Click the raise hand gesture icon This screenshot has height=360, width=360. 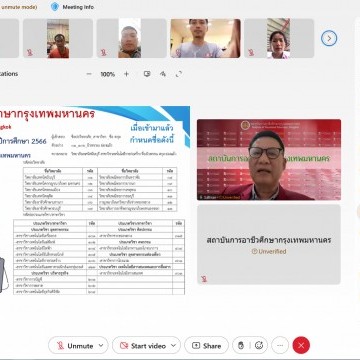click(241, 345)
